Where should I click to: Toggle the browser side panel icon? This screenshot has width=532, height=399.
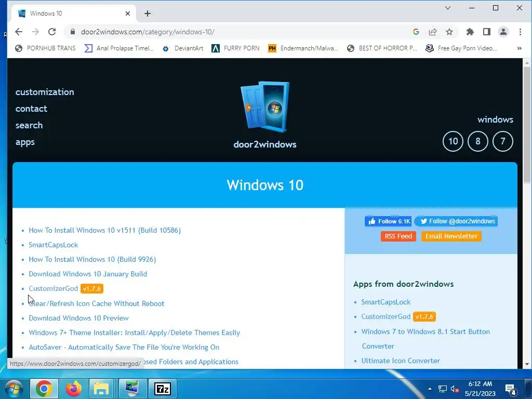(x=486, y=32)
